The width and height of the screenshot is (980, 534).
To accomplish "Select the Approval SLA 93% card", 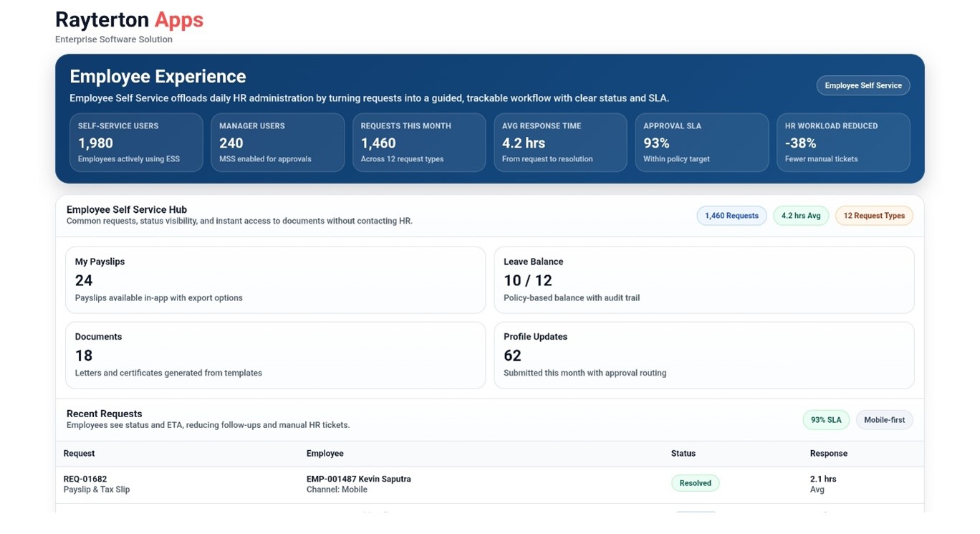I will point(701,142).
